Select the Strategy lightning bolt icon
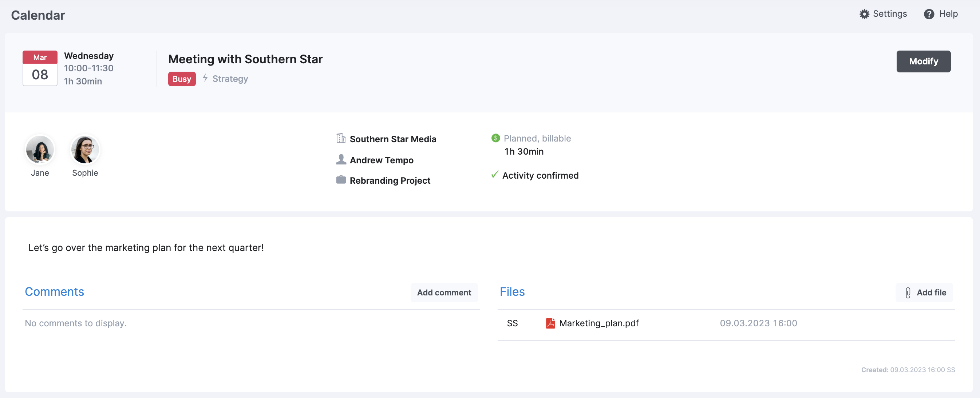 (x=205, y=79)
